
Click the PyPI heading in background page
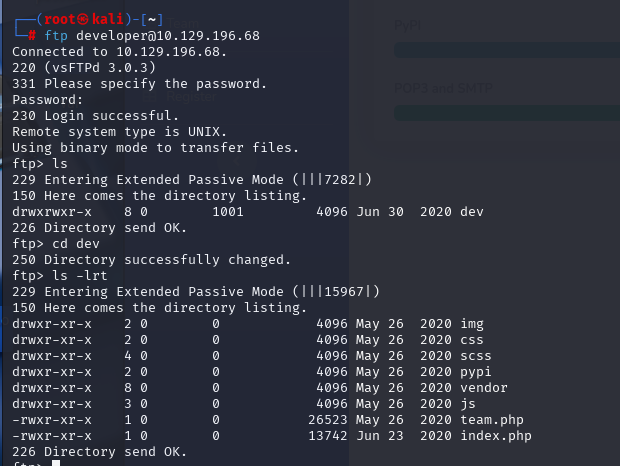pos(408,25)
